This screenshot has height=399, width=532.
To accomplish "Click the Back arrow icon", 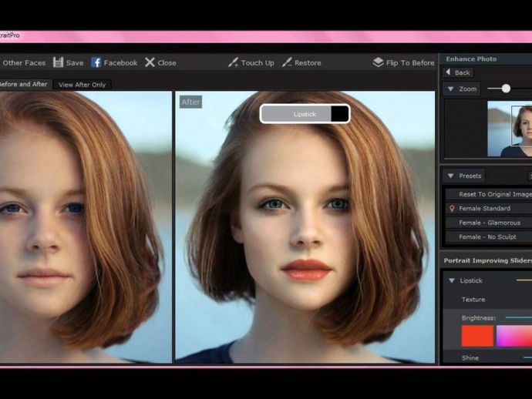I will pos(448,72).
